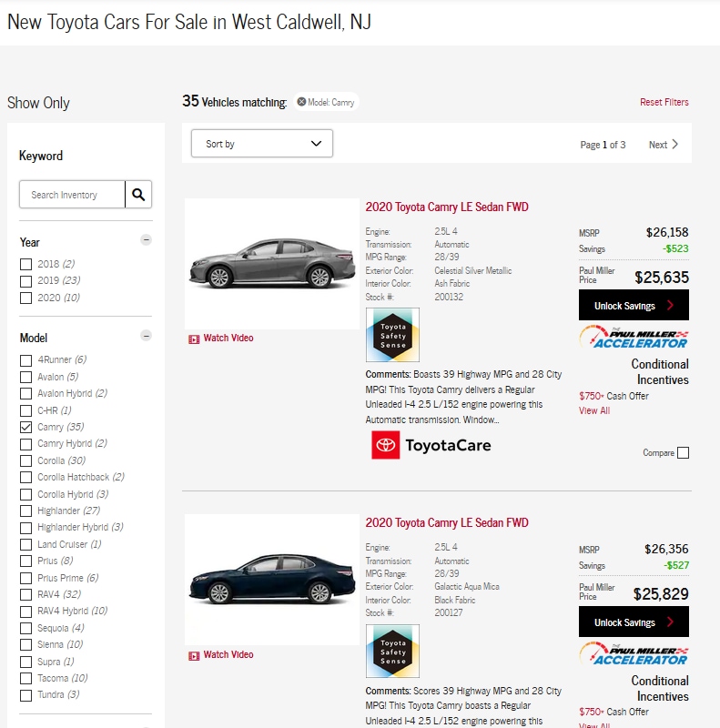
Task: Click the $750 Cash Offer, first listing
Action: pyautogui.click(x=614, y=396)
